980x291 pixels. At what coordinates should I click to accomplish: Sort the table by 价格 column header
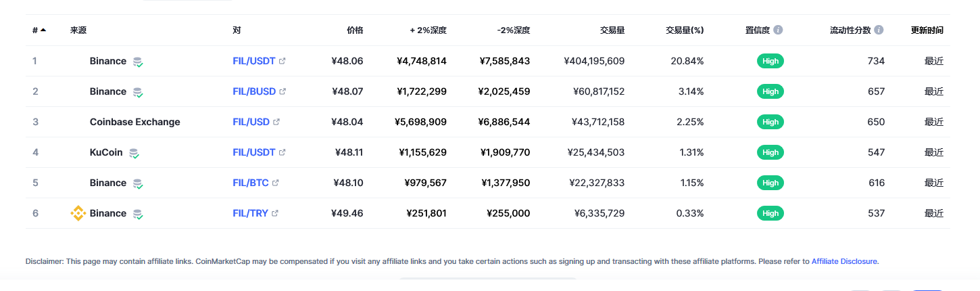[x=355, y=30]
